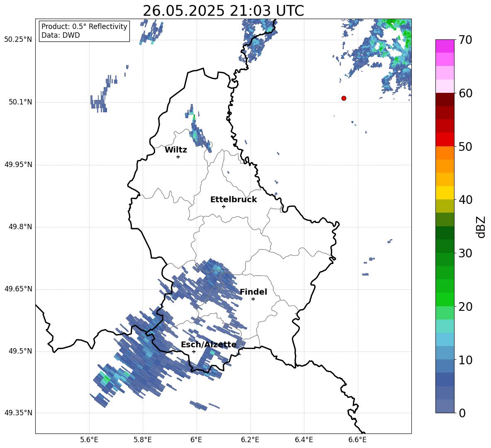Click the 49.8°N latitude tick label

pyautogui.click(x=20, y=227)
